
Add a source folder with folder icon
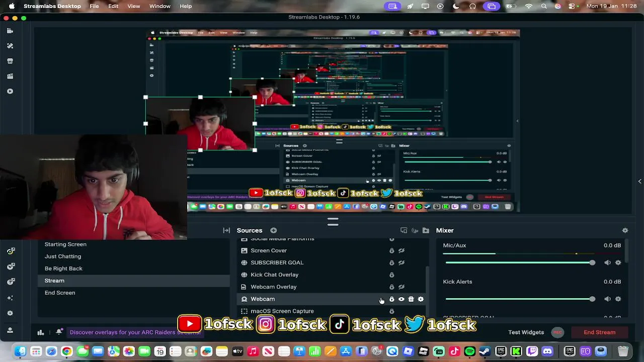pos(426,230)
